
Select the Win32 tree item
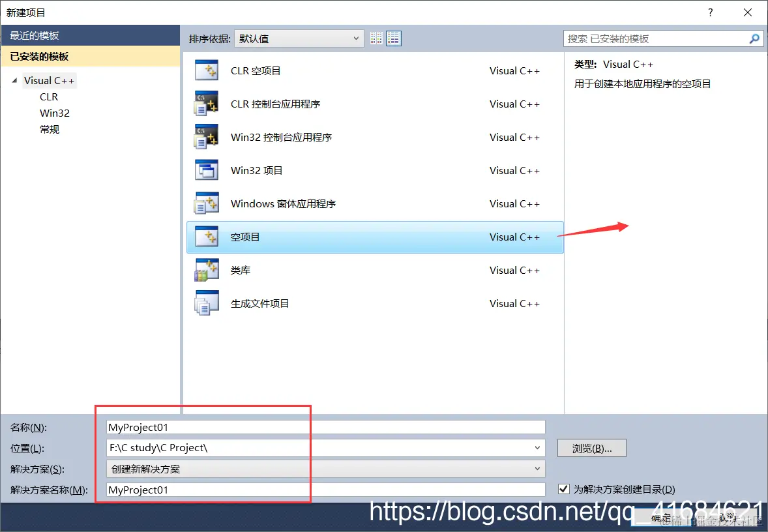[x=54, y=113]
